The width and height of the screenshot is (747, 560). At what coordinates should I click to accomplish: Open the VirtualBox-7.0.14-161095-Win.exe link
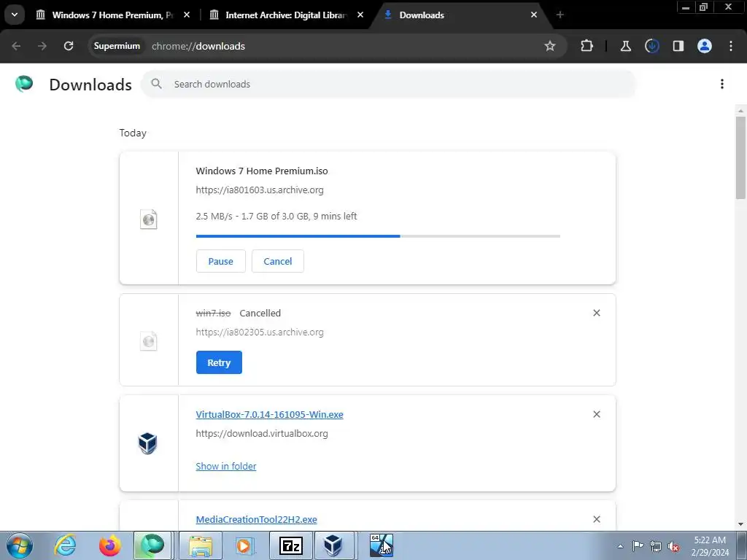(x=269, y=414)
